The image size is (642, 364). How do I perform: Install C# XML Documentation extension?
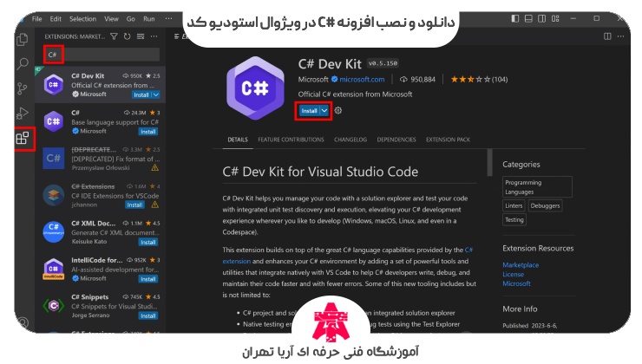tap(148, 242)
